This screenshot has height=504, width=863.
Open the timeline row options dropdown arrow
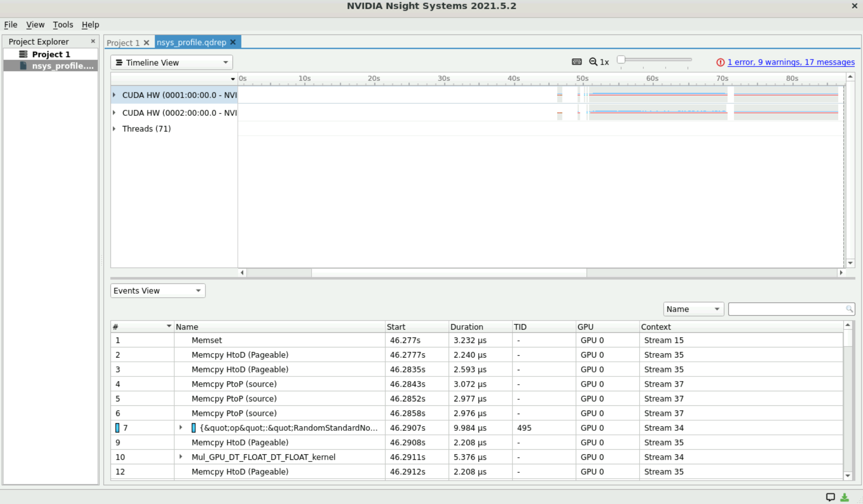click(x=232, y=79)
